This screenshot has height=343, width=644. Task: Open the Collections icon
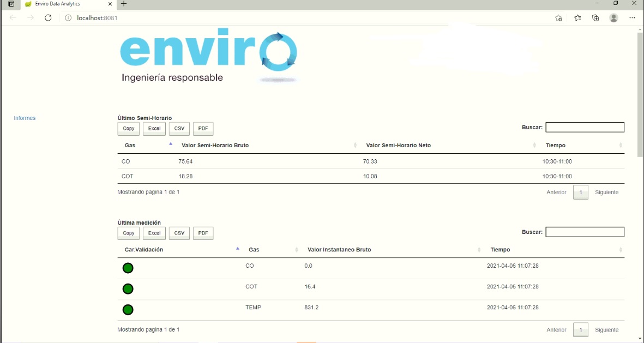click(x=595, y=17)
